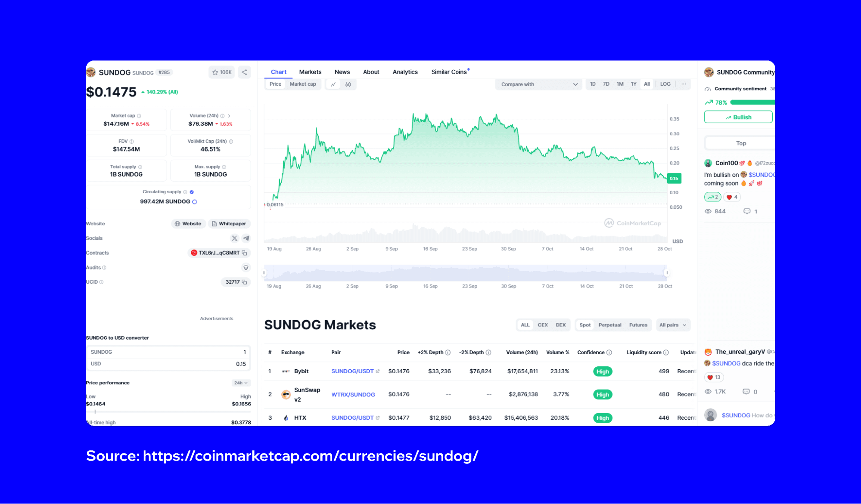
Task: Select the Top community posts tab
Action: 741,143
